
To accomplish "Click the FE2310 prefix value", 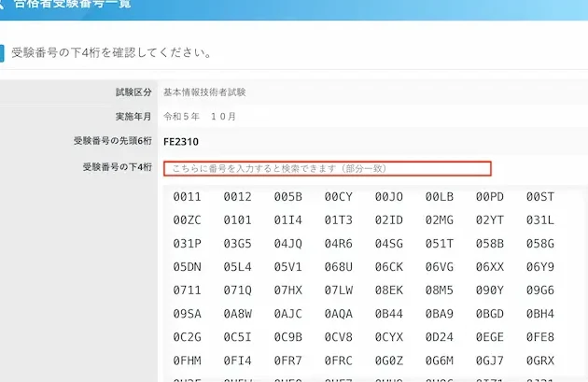I will tap(181, 142).
